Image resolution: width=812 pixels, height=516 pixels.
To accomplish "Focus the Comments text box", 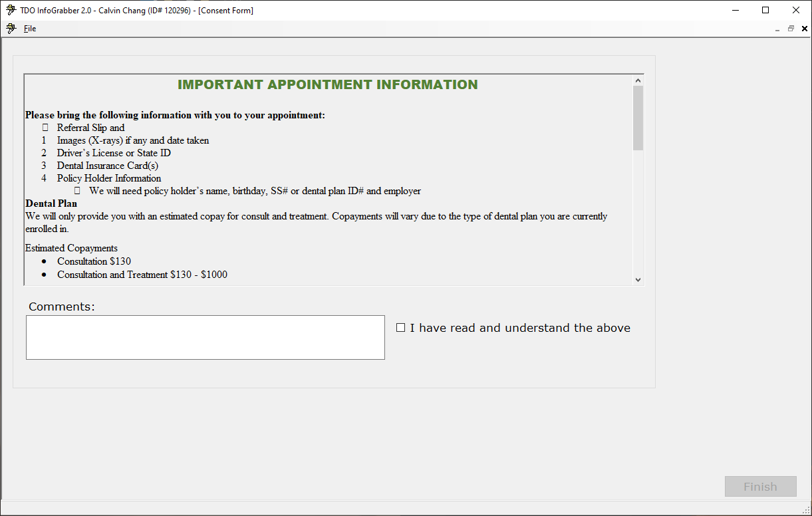I will click(x=205, y=337).
